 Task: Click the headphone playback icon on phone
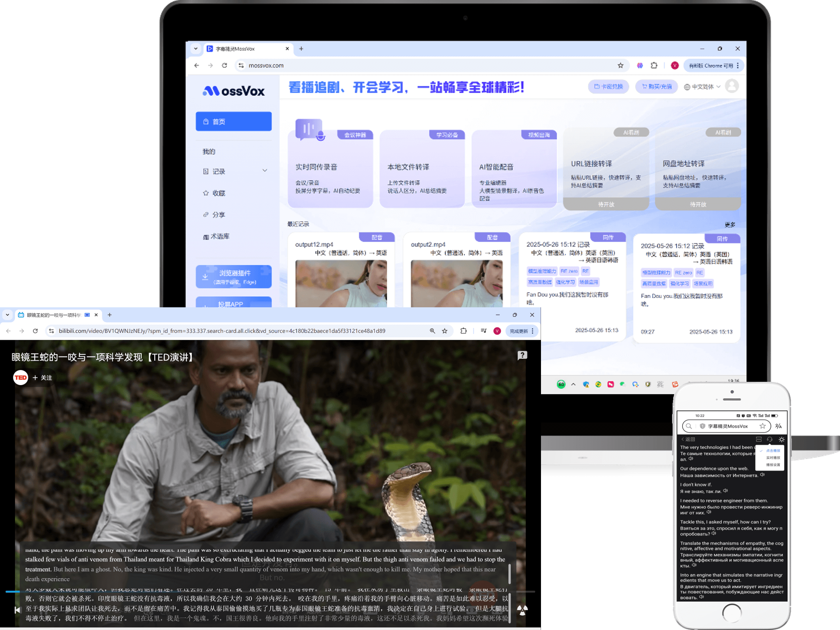point(770,439)
